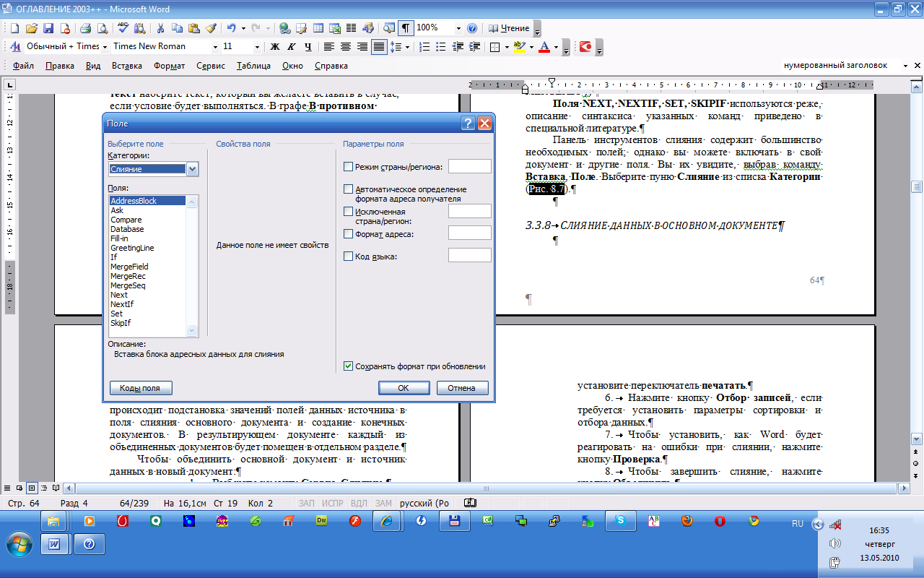924x578 pixels.
Task: Open the font size 11 dropdown
Action: click(x=258, y=46)
